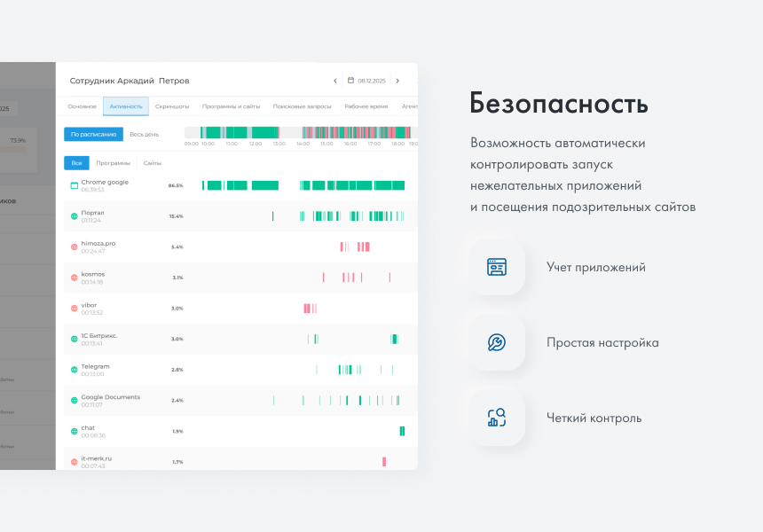
Task: Go to previous day with left chevron
Action: [x=334, y=81]
